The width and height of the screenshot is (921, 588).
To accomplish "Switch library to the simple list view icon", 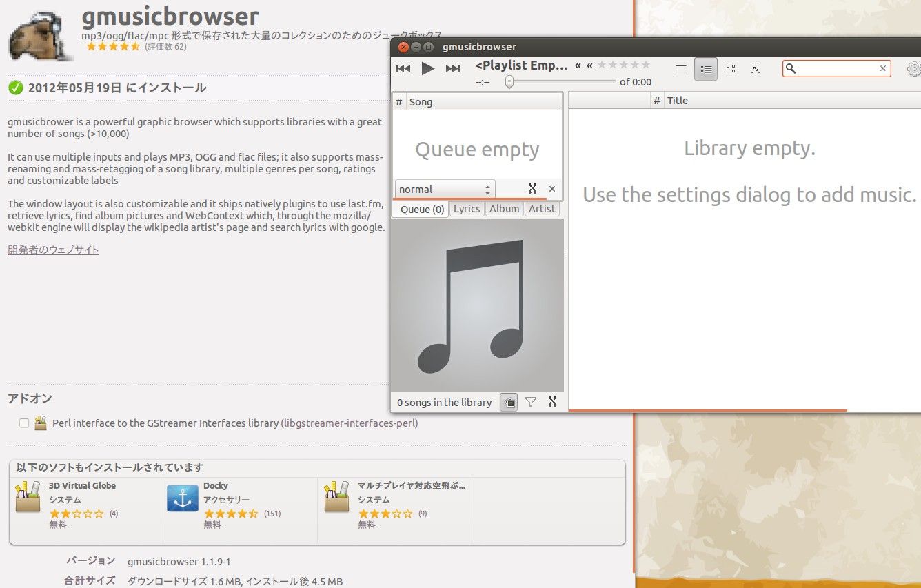I will point(680,69).
